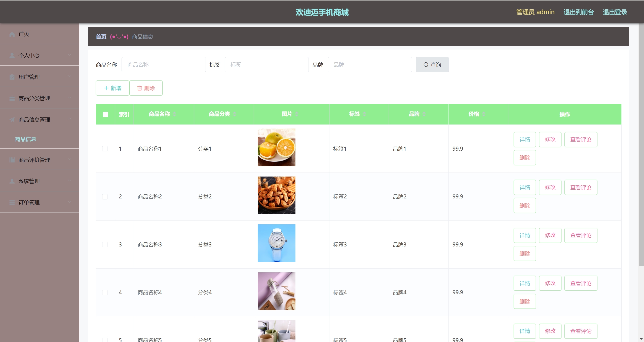Check the box for row 商品名称3

(105, 244)
